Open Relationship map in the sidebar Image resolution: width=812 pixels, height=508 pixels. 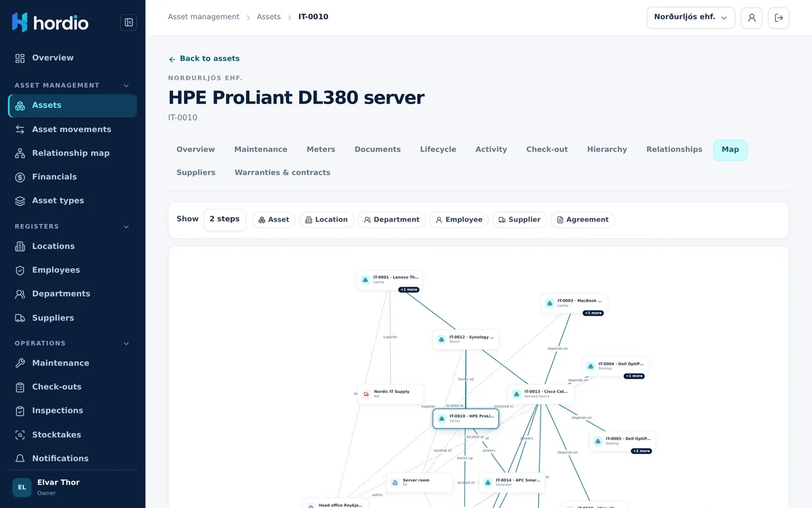point(72,153)
